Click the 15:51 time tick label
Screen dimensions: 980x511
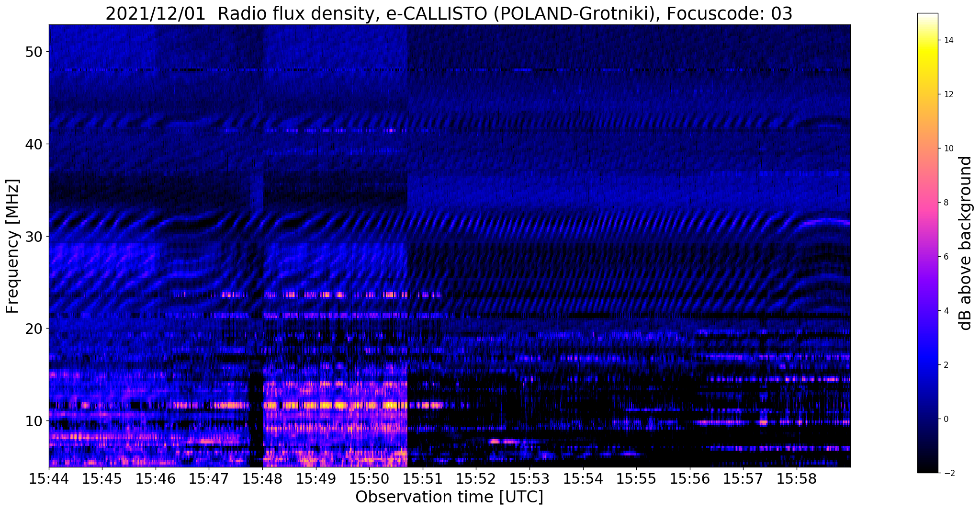[423, 478]
